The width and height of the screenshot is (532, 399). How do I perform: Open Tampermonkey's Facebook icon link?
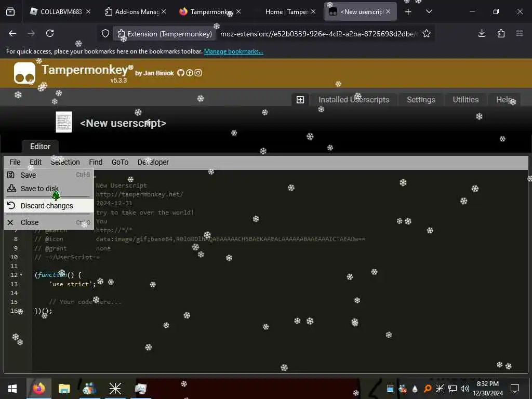click(x=189, y=73)
